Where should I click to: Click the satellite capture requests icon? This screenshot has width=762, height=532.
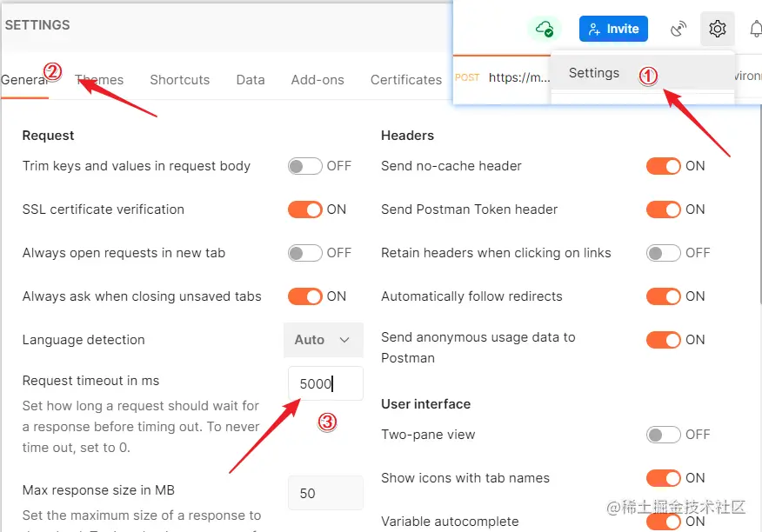click(678, 29)
